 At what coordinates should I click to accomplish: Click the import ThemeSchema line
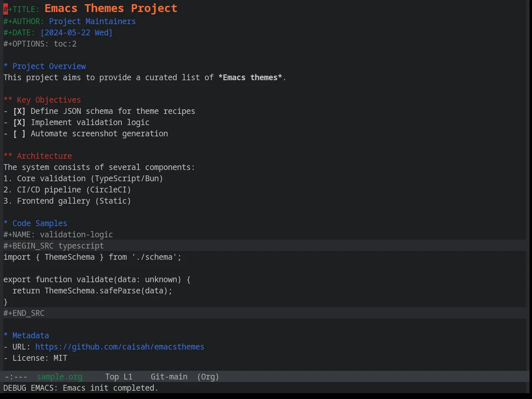(x=92, y=257)
